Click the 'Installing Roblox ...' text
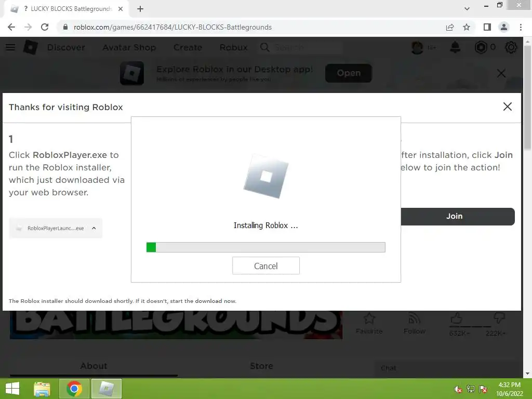 [x=265, y=225]
